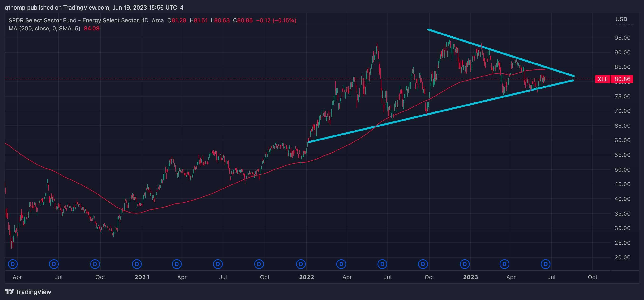Click the dividend marker before July 2023
Viewport: 644px width, 300px height.
(x=546, y=264)
